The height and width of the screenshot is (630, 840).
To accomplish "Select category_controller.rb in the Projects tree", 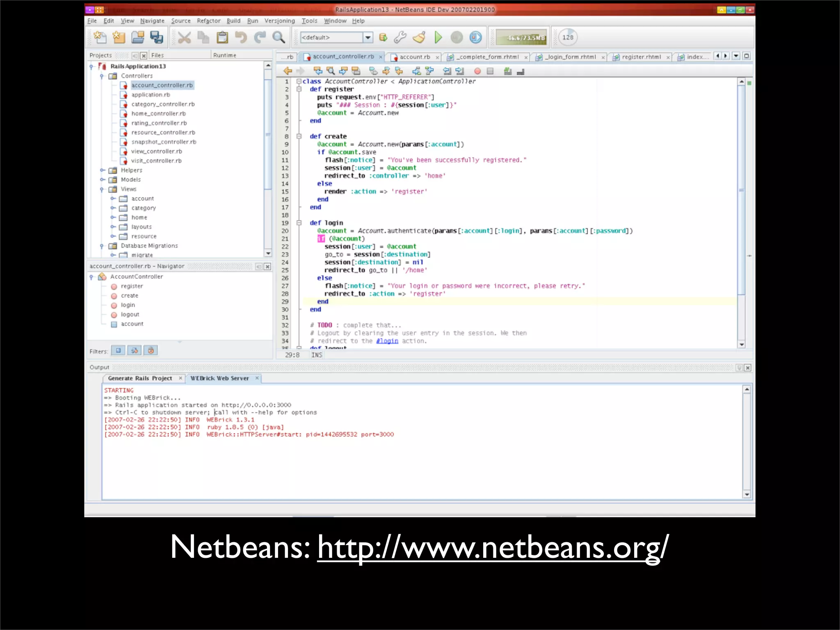I will click(163, 104).
